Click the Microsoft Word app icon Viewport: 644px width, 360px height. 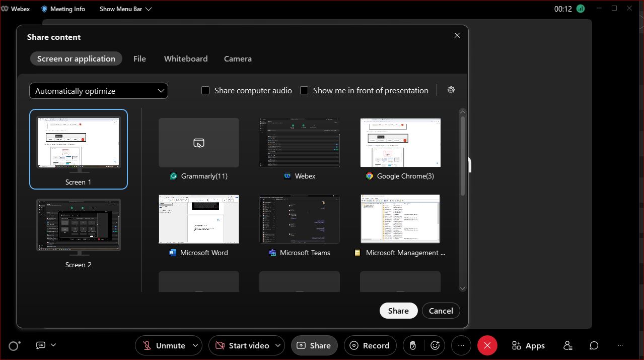coord(173,253)
